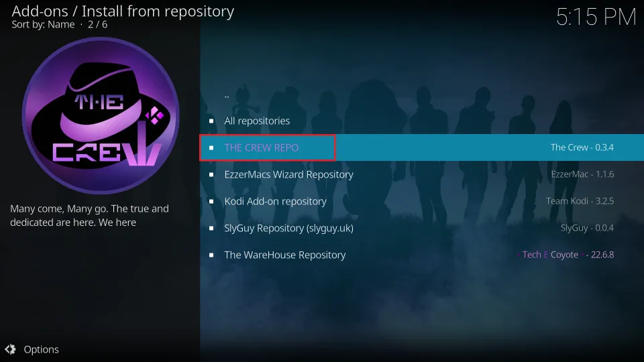Screen dimensions: 644x362
Task: Click bullet icon beside The WareHouse Repository
Action: pos(211,255)
